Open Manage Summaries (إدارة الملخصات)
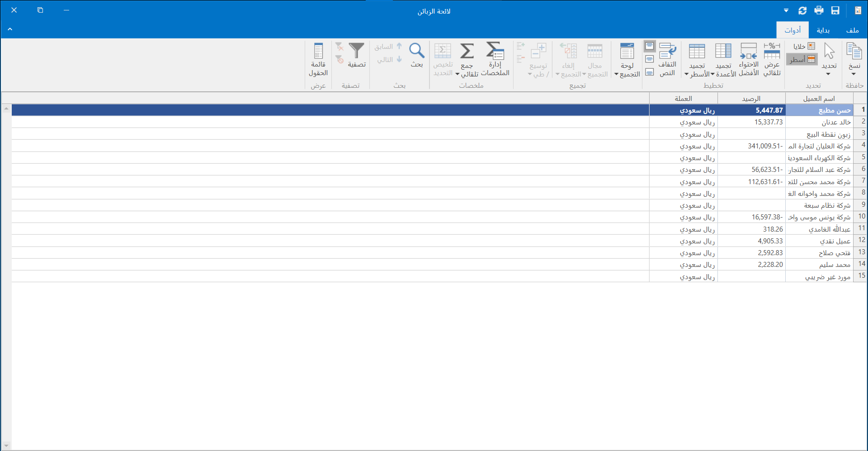 495,51
